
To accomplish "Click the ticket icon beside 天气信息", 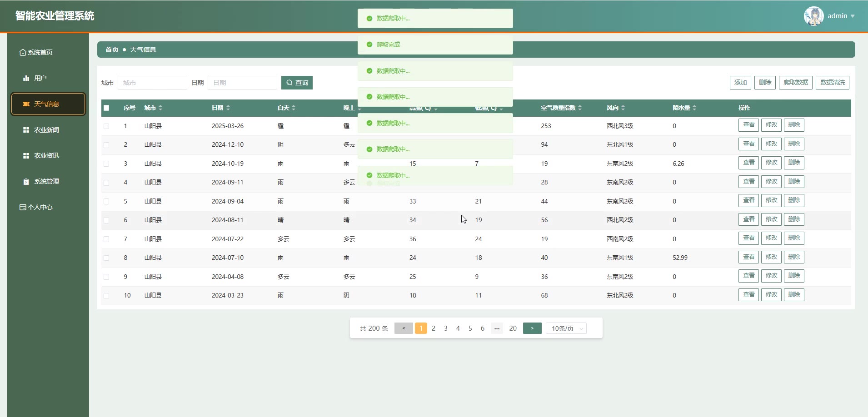I will coord(26,104).
